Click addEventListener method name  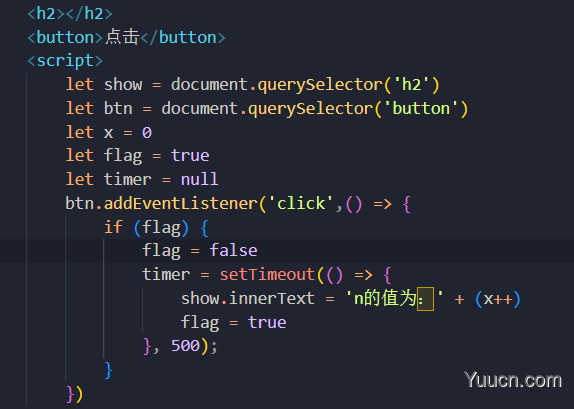click(x=181, y=204)
